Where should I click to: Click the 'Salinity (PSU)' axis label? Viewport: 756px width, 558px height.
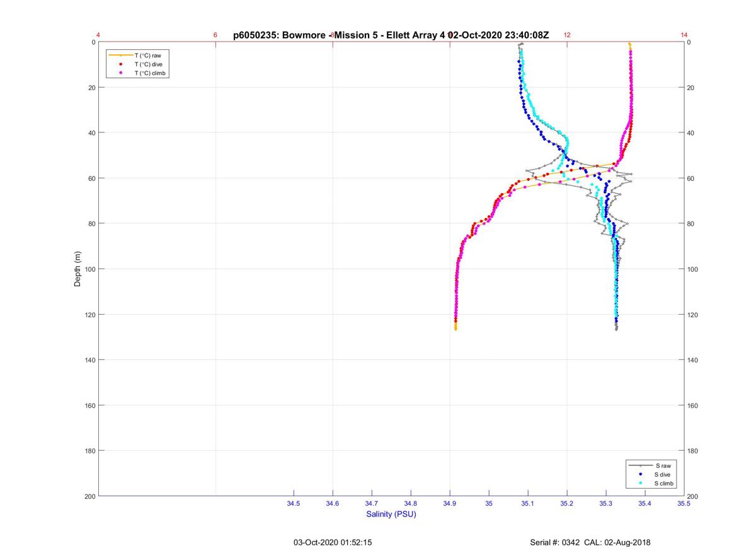pos(391,514)
